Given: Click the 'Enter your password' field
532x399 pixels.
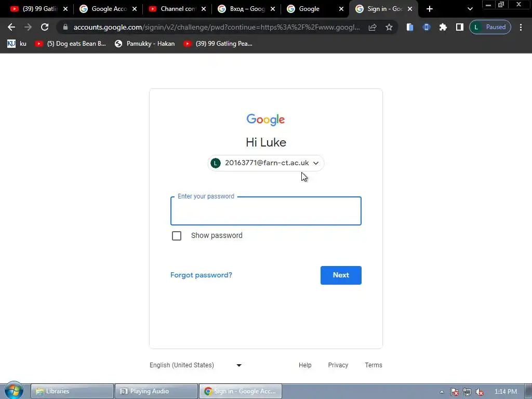Looking at the screenshot, I should coord(265,211).
